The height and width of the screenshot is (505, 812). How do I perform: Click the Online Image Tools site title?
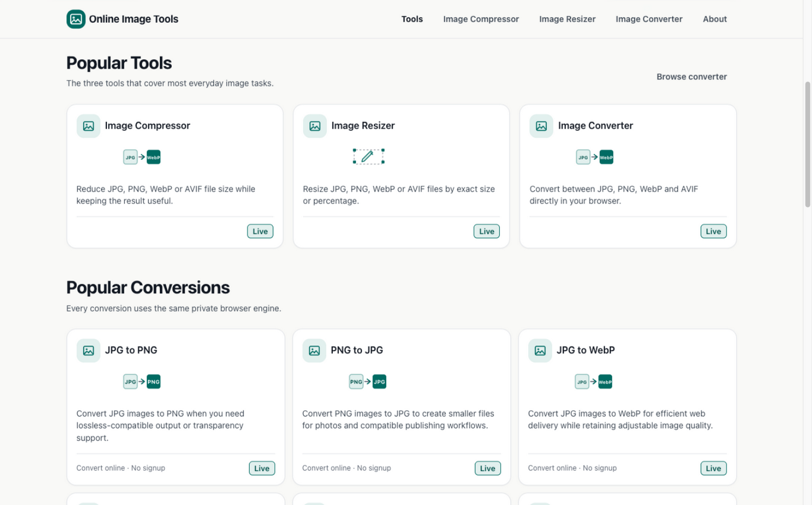pos(134,19)
